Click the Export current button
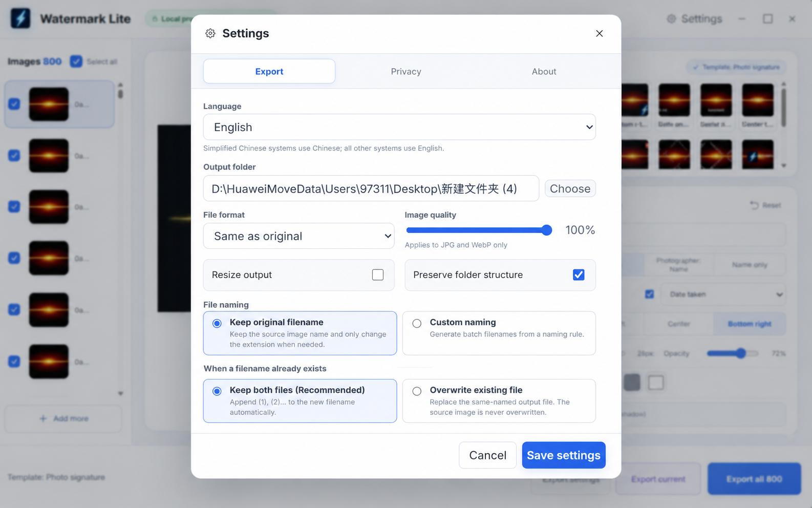 tap(658, 479)
